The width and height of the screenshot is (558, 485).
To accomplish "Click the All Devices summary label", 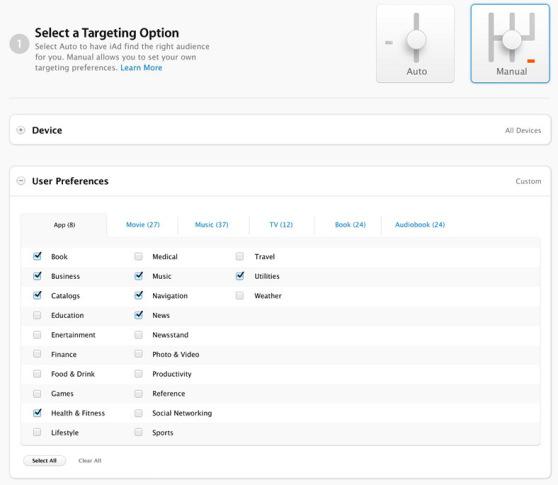I will 523,131.
